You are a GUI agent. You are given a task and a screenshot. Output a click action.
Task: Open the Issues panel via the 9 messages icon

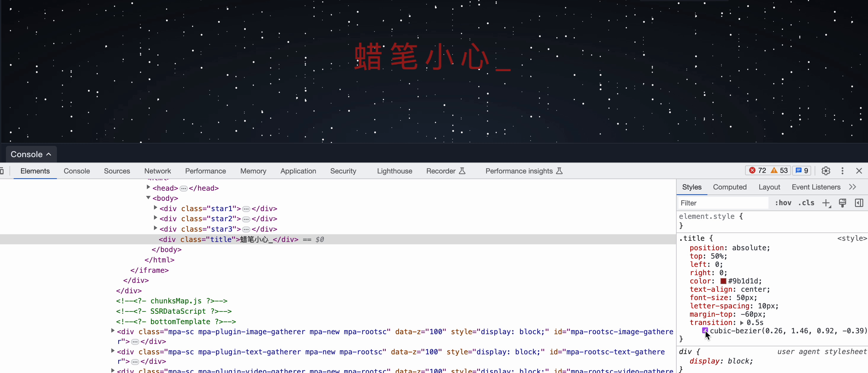coord(801,170)
